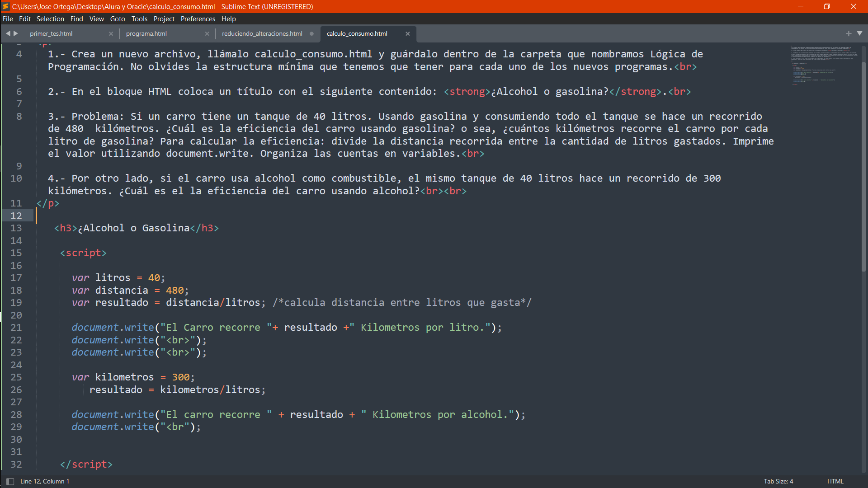The width and height of the screenshot is (868, 488).
Task: Open the Goto menu
Action: point(118,19)
